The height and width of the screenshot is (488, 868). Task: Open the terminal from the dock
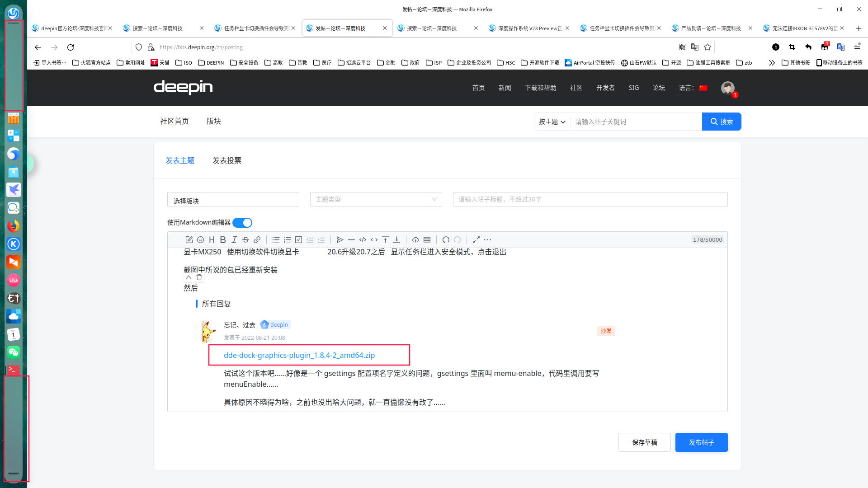pos(14,371)
